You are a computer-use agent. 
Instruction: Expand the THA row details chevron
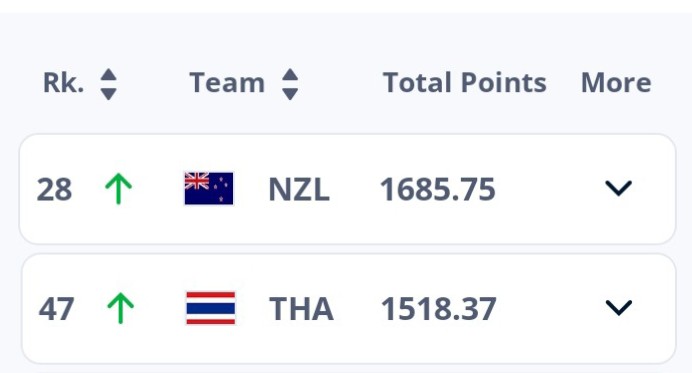[x=619, y=308]
